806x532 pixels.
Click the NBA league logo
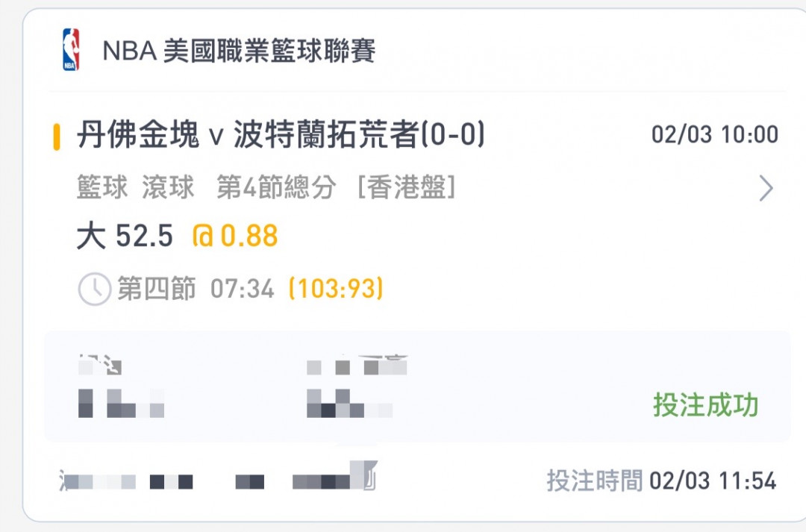(71, 50)
